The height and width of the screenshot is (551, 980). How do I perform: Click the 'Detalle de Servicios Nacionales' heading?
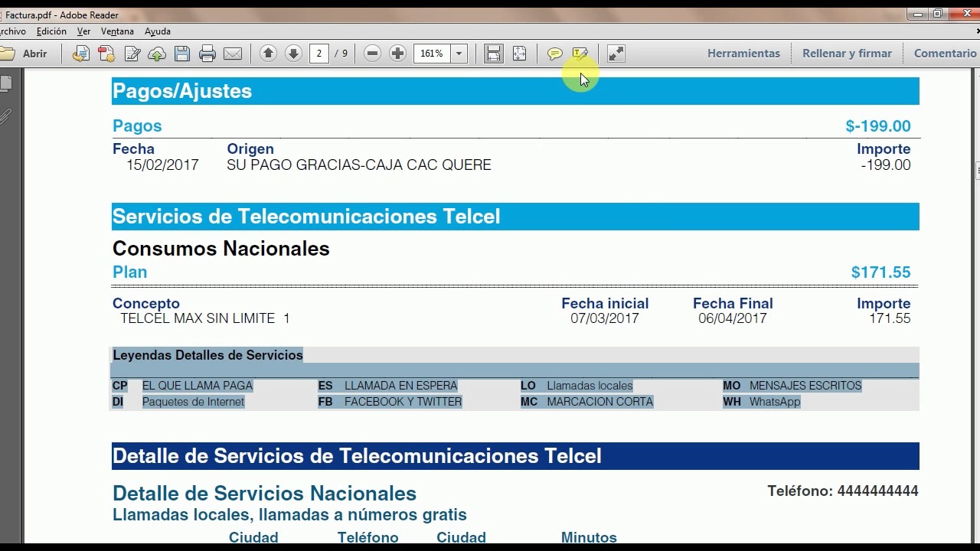(x=264, y=494)
